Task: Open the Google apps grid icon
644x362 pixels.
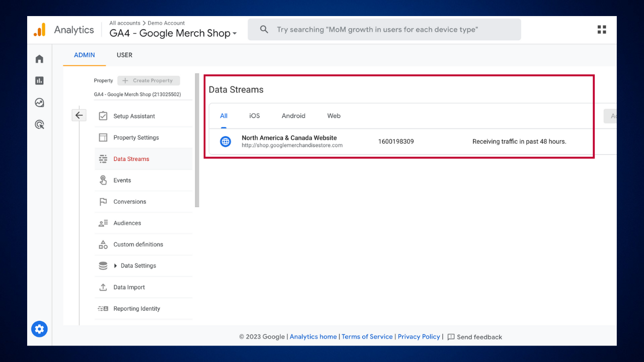Action: click(602, 30)
